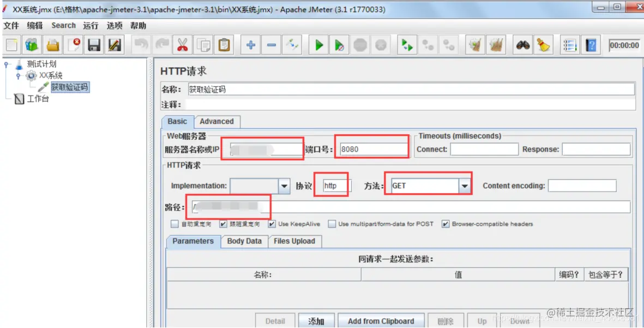This screenshot has width=644, height=328.
Task: Click the Collapse All minus icon
Action: (x=272, y=45)
